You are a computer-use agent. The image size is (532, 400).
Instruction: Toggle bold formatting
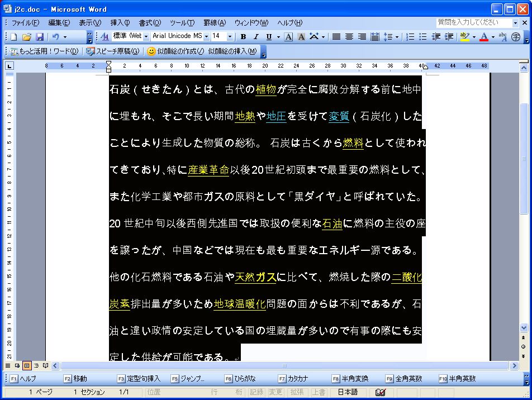click(x=243, y=37)
